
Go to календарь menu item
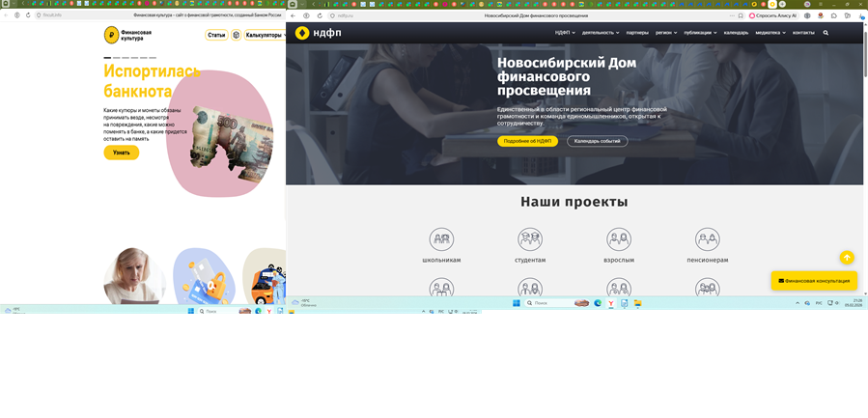pyautogui.click(x=736, y=33)
